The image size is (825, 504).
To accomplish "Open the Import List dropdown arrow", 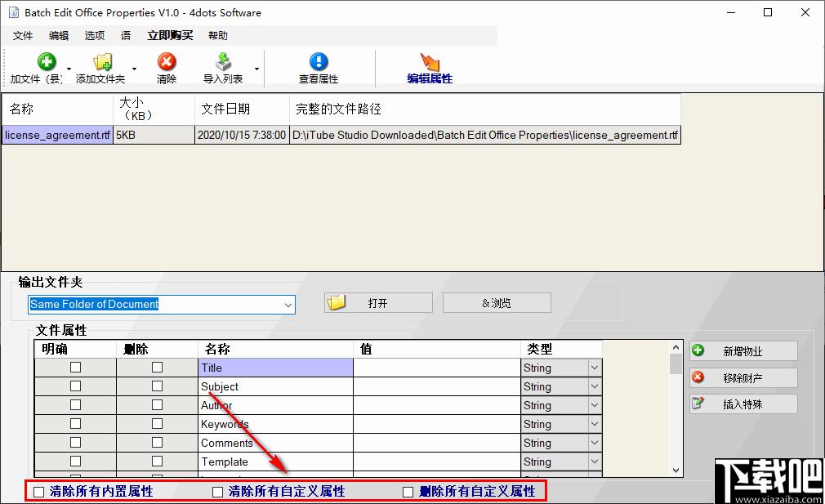I will (x=256, y=69).
